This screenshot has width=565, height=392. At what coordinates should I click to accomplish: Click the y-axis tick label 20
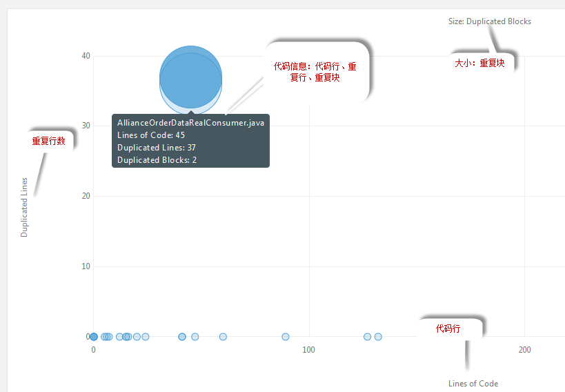[x=86, y=196]
